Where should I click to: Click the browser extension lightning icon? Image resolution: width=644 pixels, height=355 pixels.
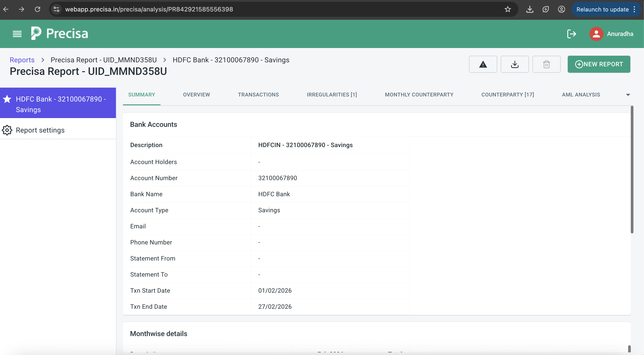pyautogui.click(x=545, y=9)
